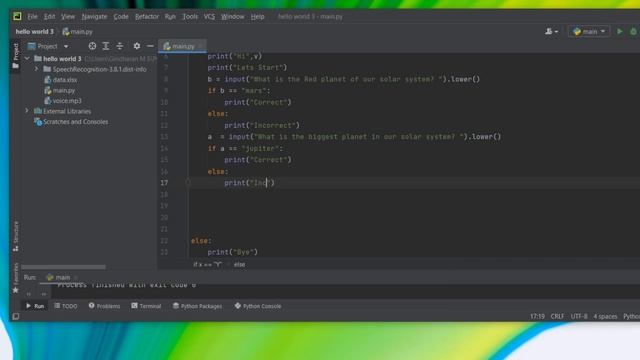
Task: Click the fold marker on line 17
Action: [188, 182]
